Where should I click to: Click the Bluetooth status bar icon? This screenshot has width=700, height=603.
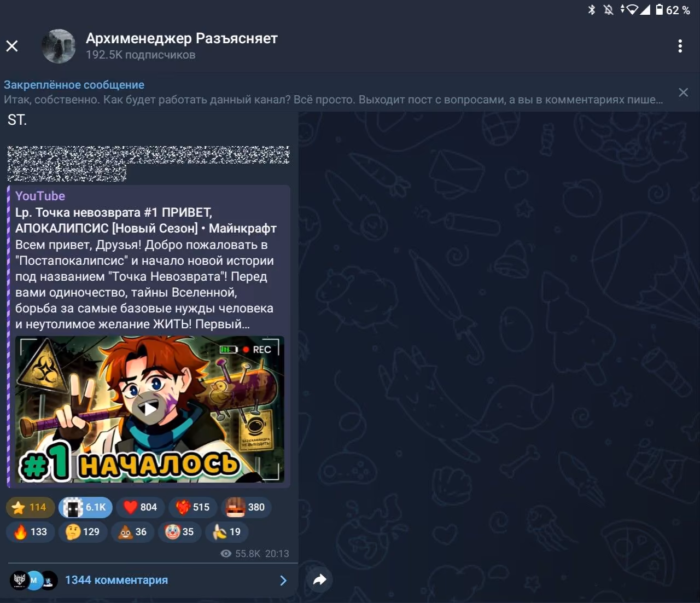click(591, 10)
